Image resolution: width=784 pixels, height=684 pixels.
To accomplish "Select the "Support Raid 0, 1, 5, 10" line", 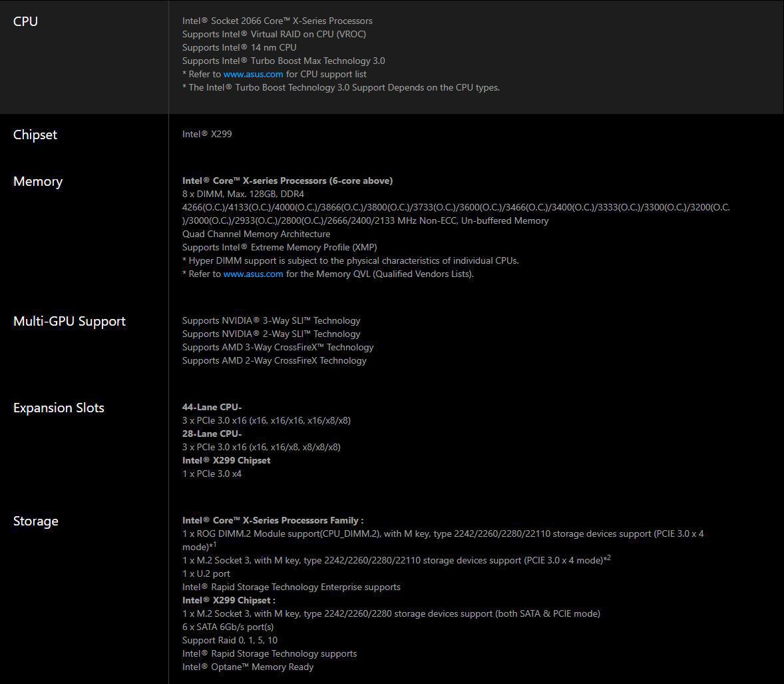I will 230,641.
